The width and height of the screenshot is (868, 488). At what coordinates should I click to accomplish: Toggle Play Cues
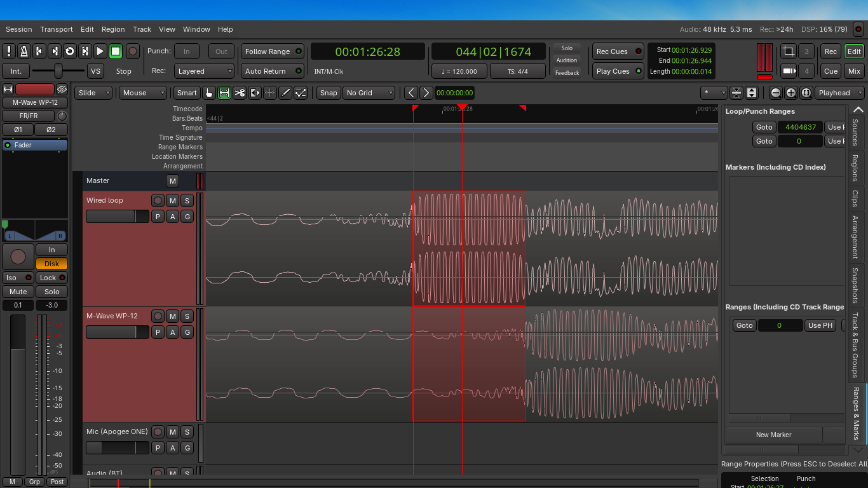coord(618,71)
